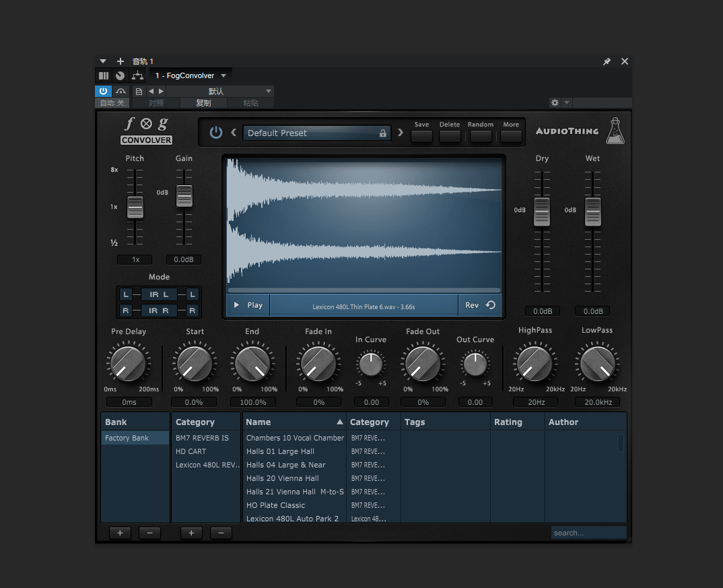Toggle left input R in Mode
Image resolution: width=723 pixels, height=588 pixels.
coord(125,311)
